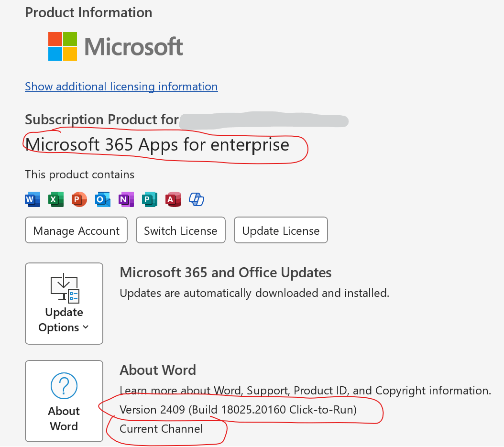Click the About Word heading text
Screen dimensions: 504x447
tap(158, 370)
